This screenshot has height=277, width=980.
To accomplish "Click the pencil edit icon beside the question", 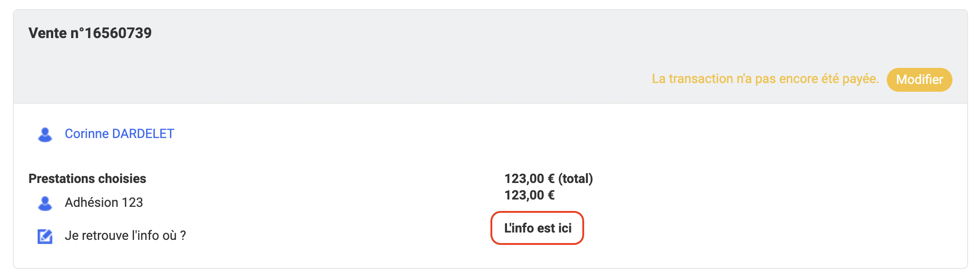I will pyautogui.click(x=45, y=236).
